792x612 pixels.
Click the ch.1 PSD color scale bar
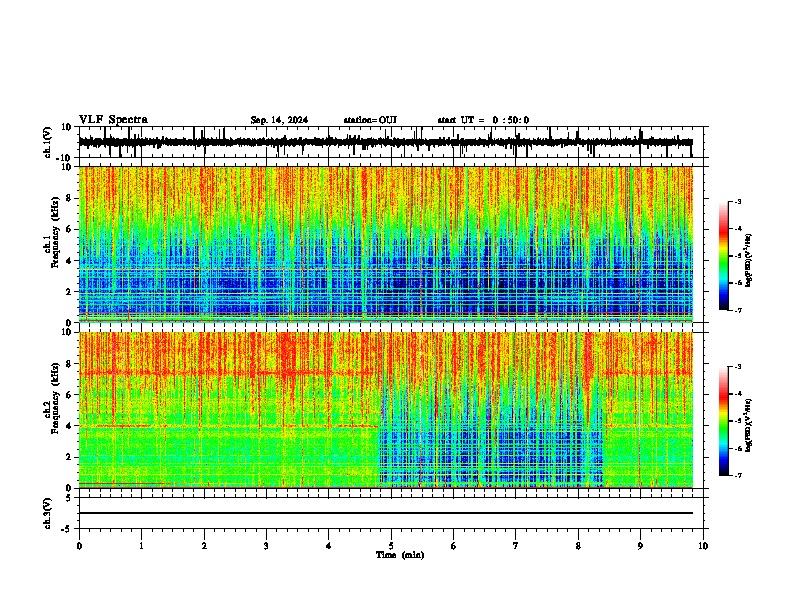tap(724, 256)
